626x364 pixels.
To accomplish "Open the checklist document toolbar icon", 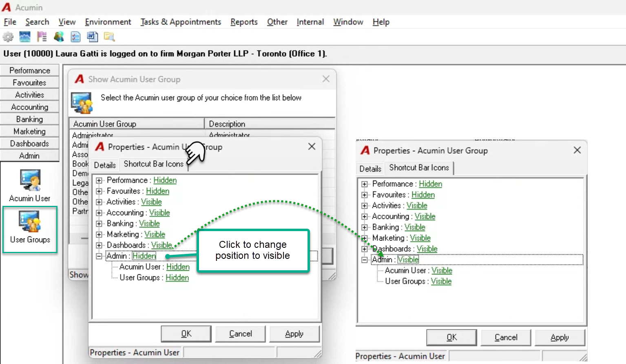I will pos(76,37).
